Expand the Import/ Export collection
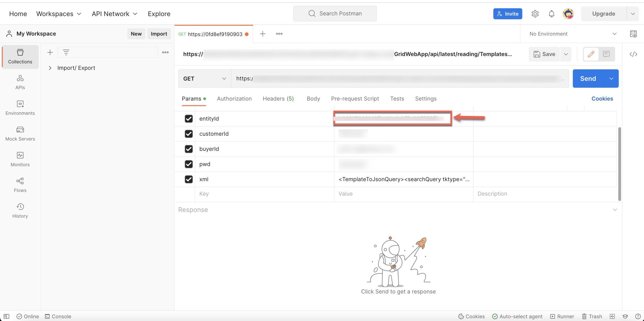The image size is (644, 321). [50, 68]
